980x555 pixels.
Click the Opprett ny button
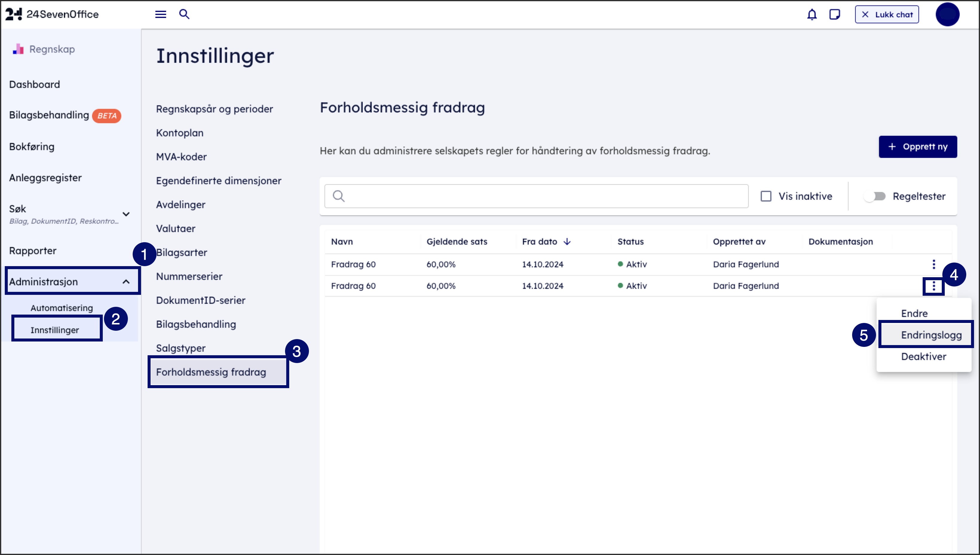point(918,147)
